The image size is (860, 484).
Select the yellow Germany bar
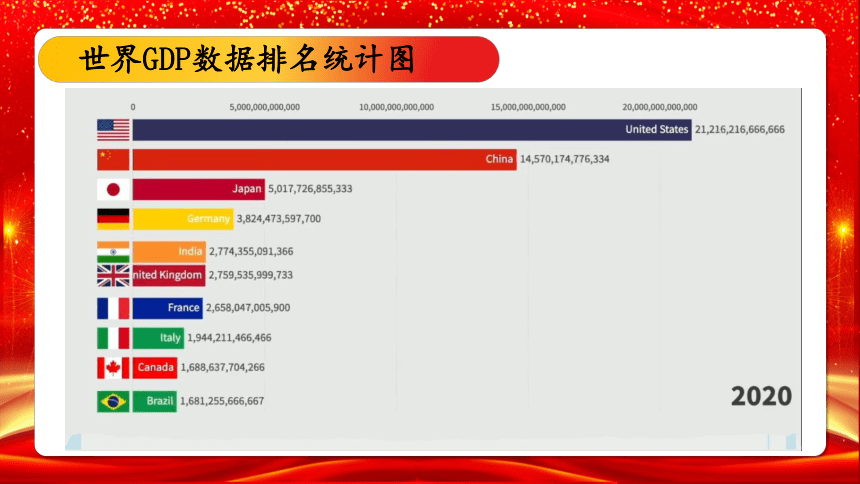183,219
